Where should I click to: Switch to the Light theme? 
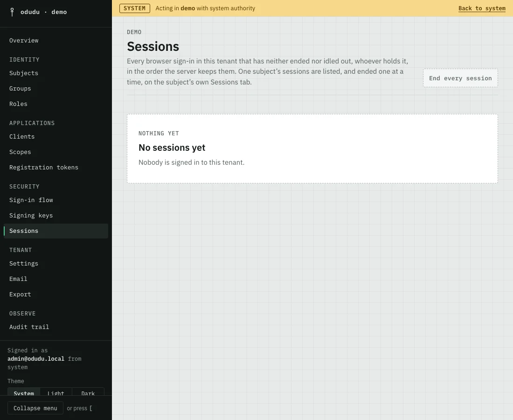point(56,392)
